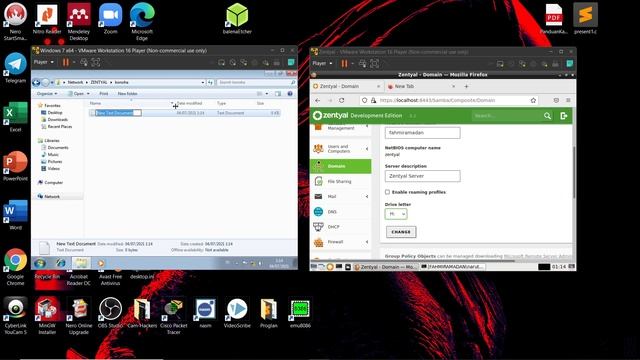Screen dimensions: 640x360
Task: Click Explorer back arrow button
Action: pyautogui.click(x=36, y=82)
